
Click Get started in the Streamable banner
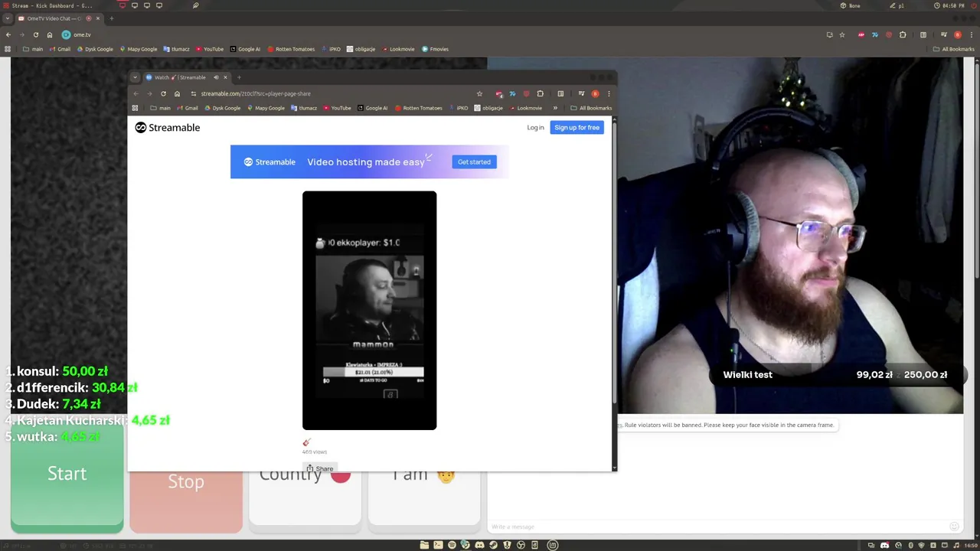(474, 162)
